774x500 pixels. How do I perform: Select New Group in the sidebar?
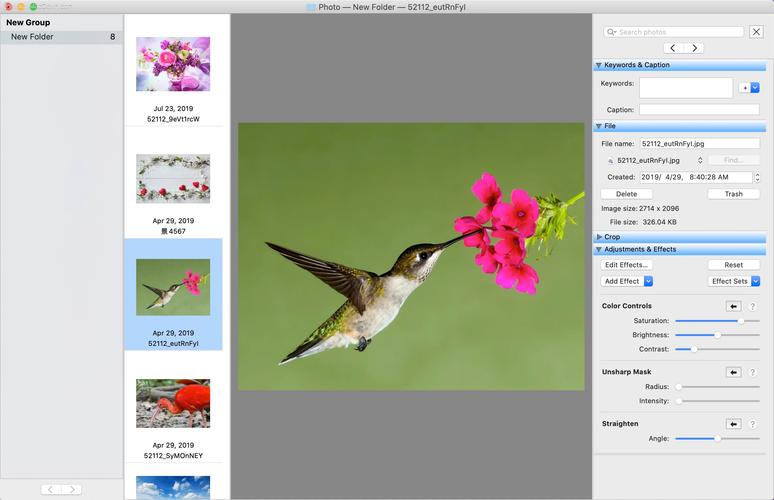28,23
